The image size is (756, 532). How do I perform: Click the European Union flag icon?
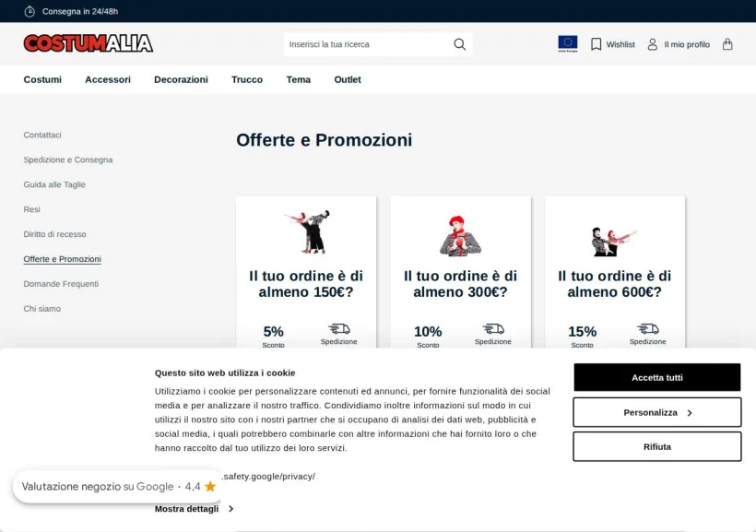(568, 44)
